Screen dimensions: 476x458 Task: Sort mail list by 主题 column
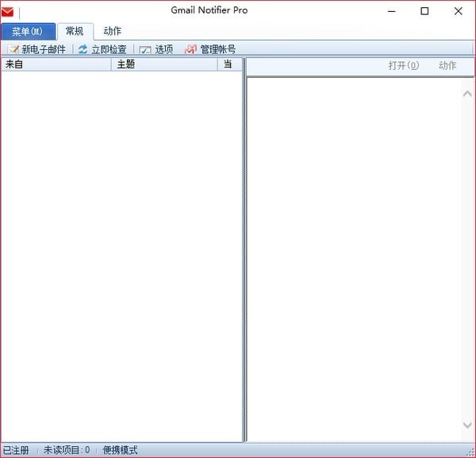(x=163, y=64)
